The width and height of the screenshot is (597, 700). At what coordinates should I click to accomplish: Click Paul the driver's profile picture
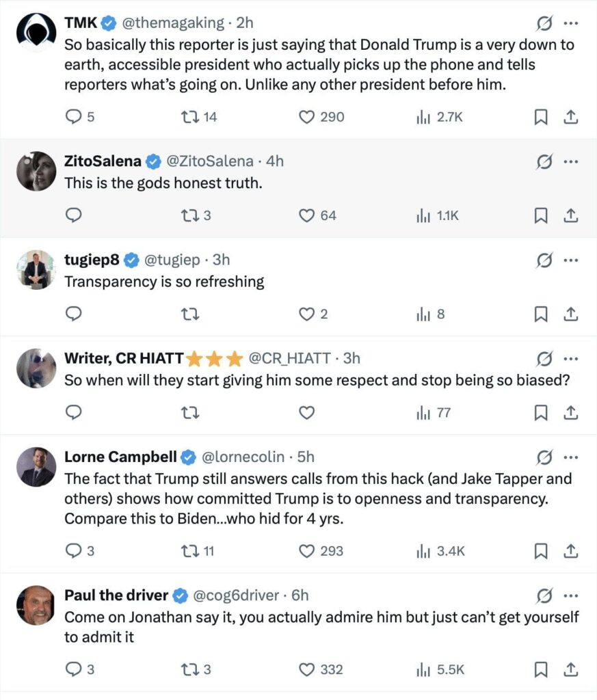point(36,605)
